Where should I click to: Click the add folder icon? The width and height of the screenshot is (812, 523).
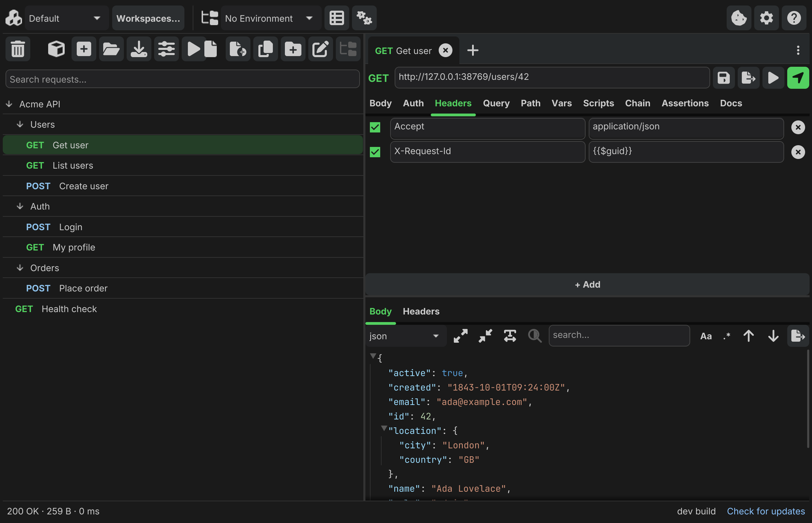293,49
